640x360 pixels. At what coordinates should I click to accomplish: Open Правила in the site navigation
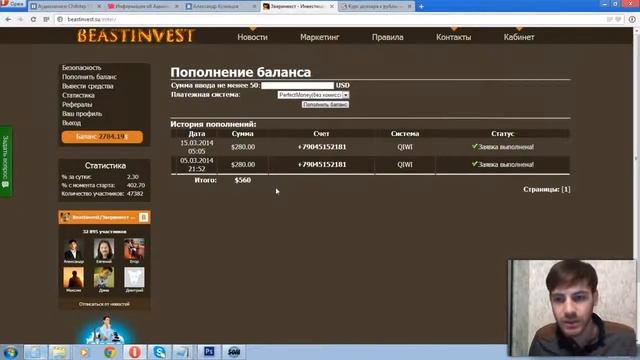pos(387,37)
